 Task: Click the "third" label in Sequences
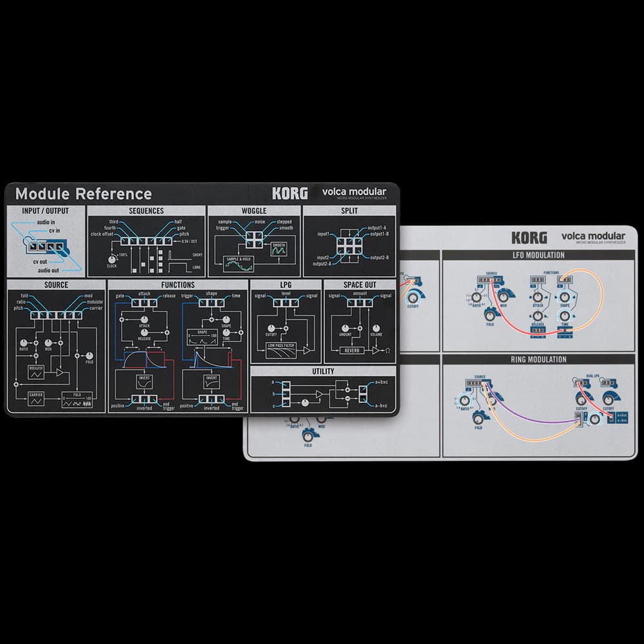114,222
